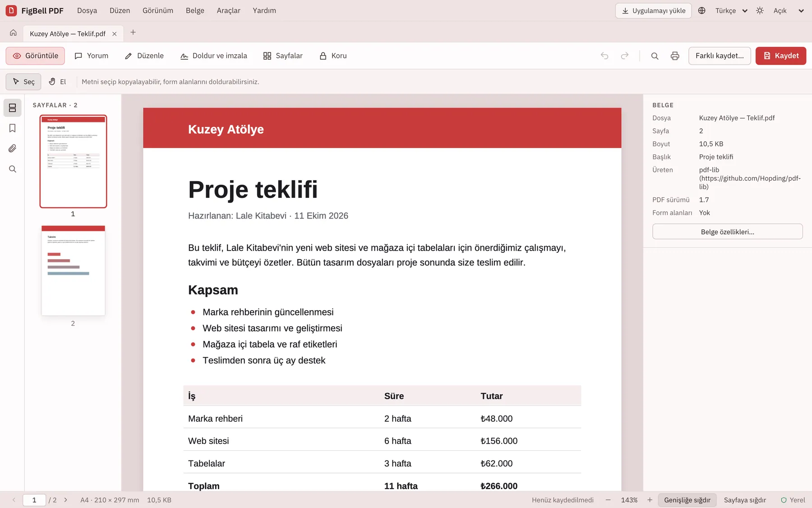
Task: Zoom out with the minus icon
Action: (x=608, y=500)
